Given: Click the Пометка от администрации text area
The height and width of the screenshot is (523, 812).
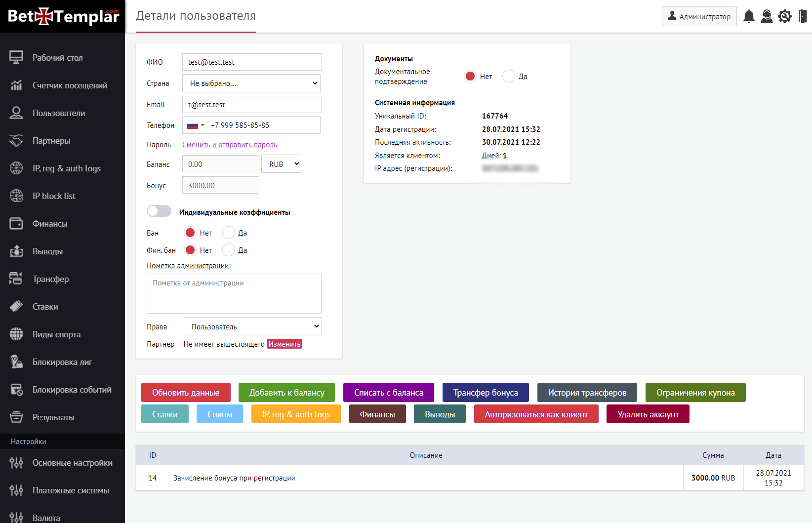Looking at the screenshot, I should (234, 293).
